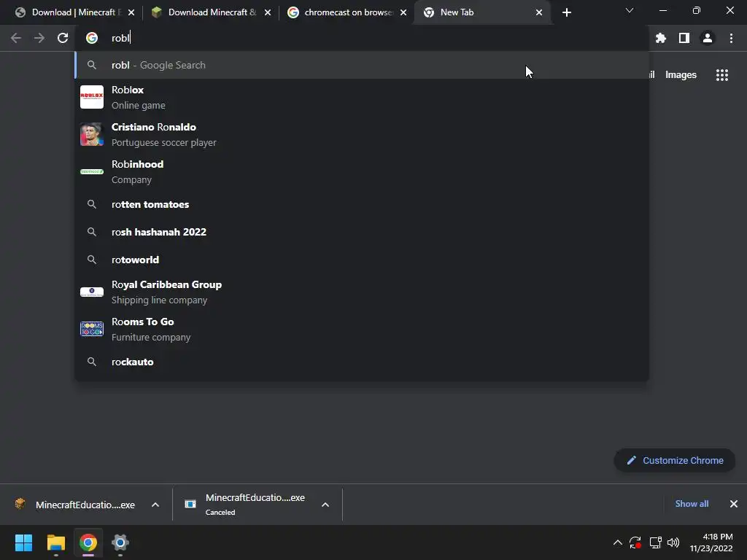The height and width of the screenshot is (560, 747).
Task: Open File Explorer from taskbar
Action: (x=56, y=542)
